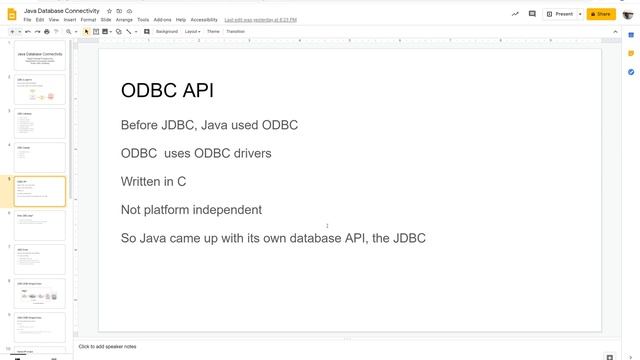This screenshot has width=640, height=360.
Task: Open Present options dropdown arrow
Action: (580, 14)
